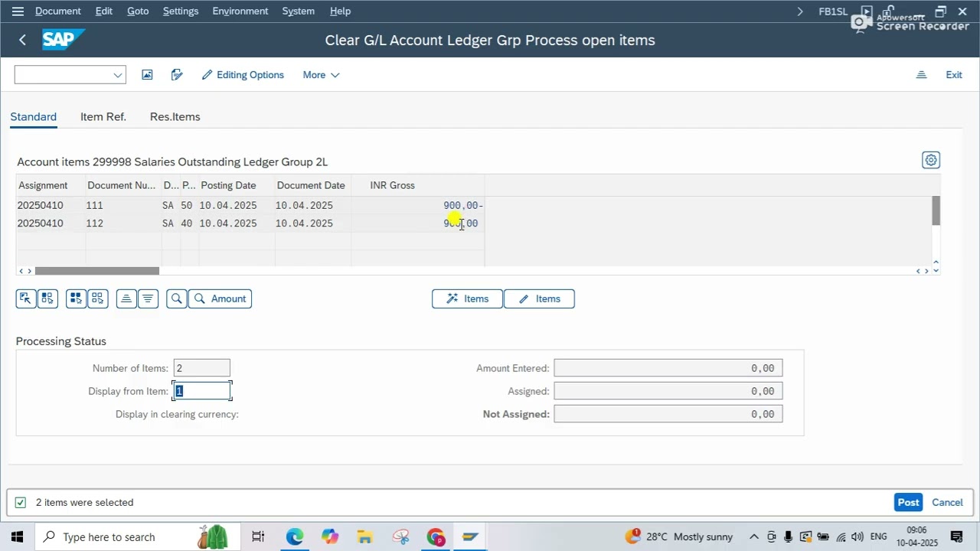Expand the More toolbar menu
The width and height of the screenshot is (980, 551).
[321, 75]
